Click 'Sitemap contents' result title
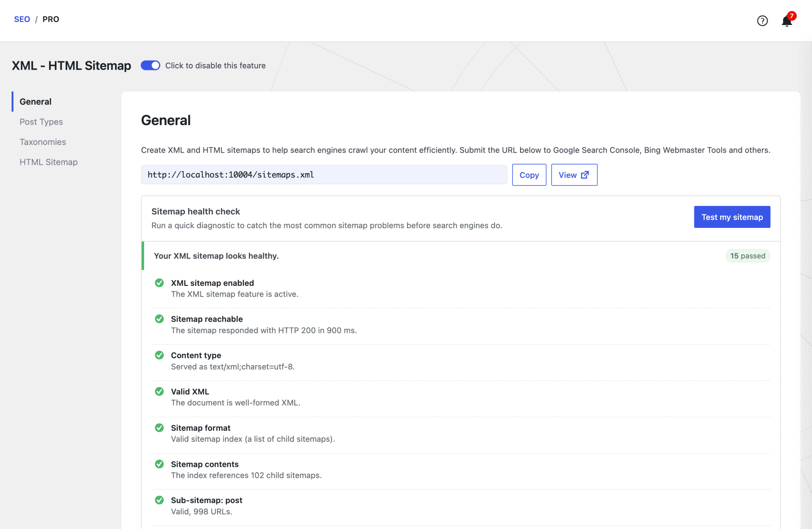812x529 pixels. coord(205,464)
